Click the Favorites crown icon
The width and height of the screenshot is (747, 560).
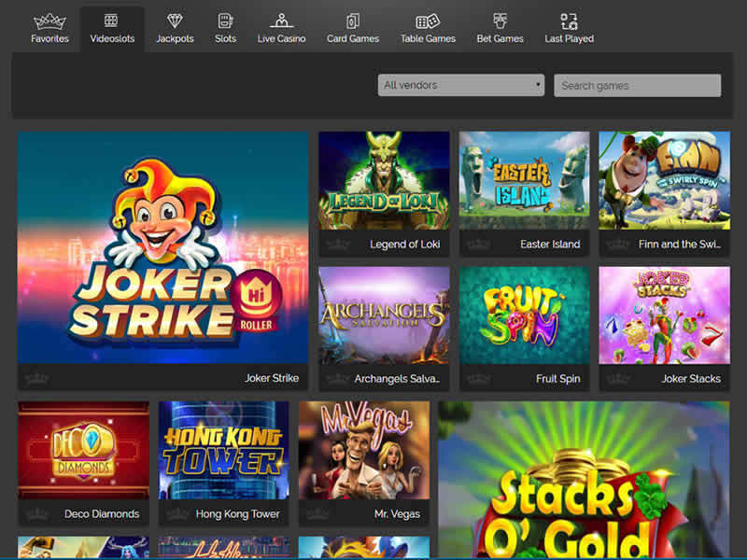click(49, 21)
